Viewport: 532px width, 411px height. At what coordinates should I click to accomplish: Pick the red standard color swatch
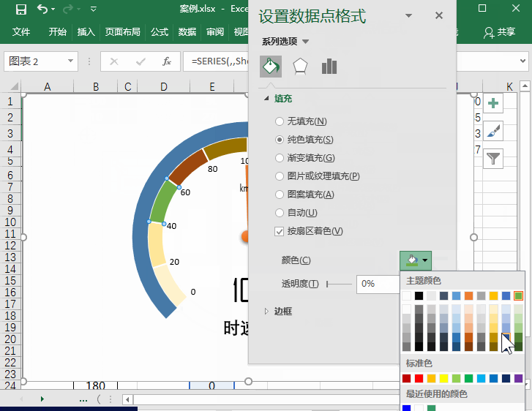(x=419, y=378)
